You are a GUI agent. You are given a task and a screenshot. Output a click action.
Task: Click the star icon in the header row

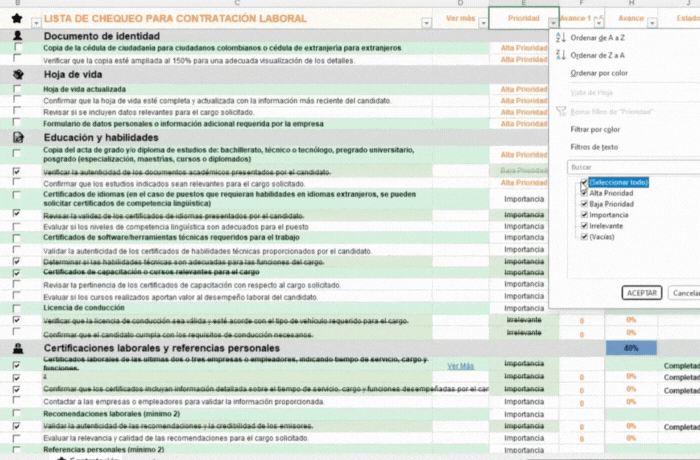pos(17,18)
